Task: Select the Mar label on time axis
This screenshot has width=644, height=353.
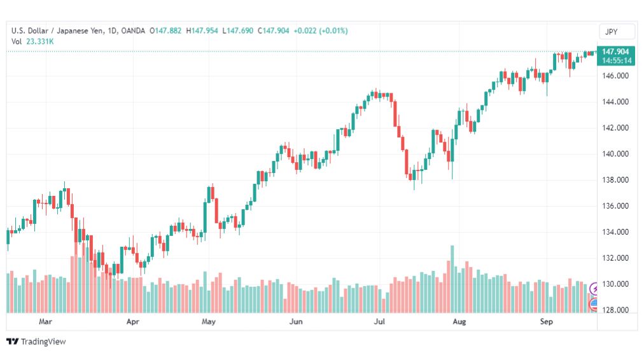Action: pos(45,322)
